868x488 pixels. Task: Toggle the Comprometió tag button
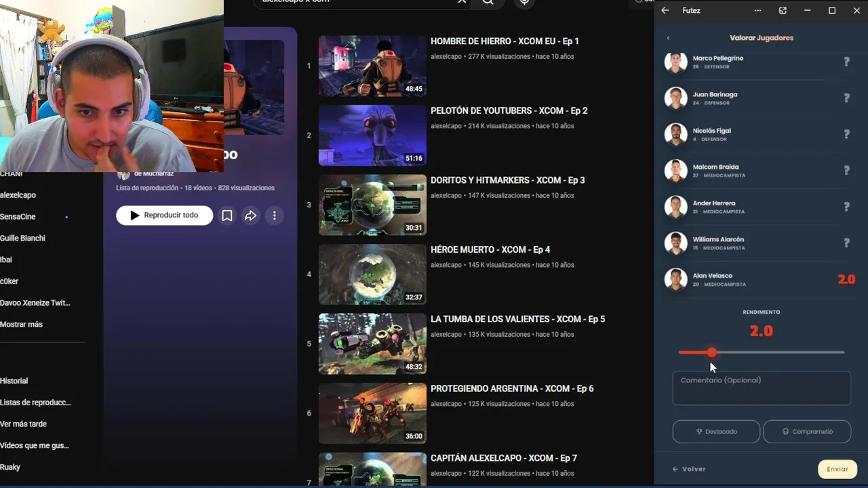pos(807,432)
